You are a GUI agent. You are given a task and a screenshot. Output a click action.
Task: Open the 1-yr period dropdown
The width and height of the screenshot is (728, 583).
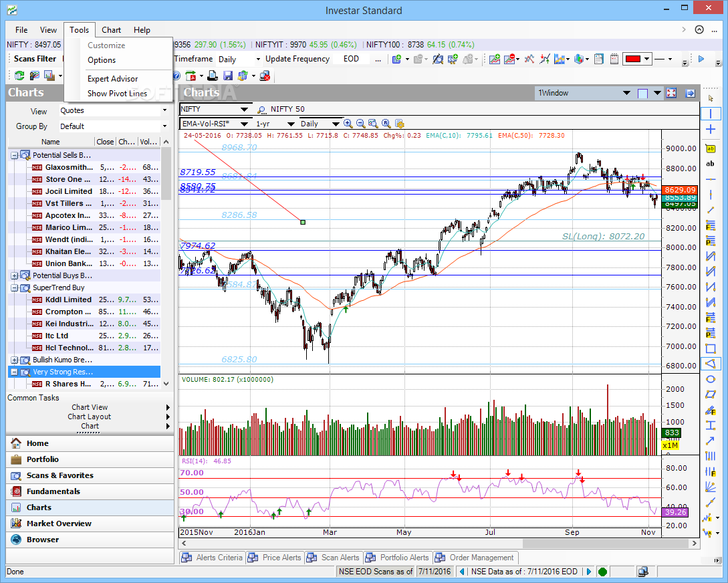tap(291, 124)
